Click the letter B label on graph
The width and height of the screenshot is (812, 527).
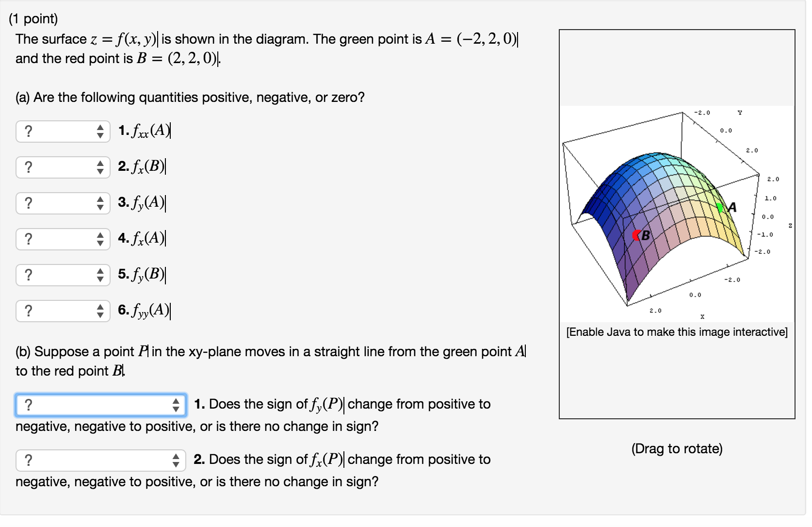click(646, 236)
